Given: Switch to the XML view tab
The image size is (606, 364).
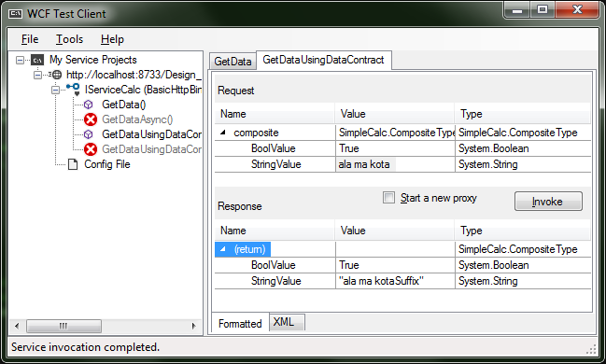Looking at the screenshot, I should click(287, 321).
